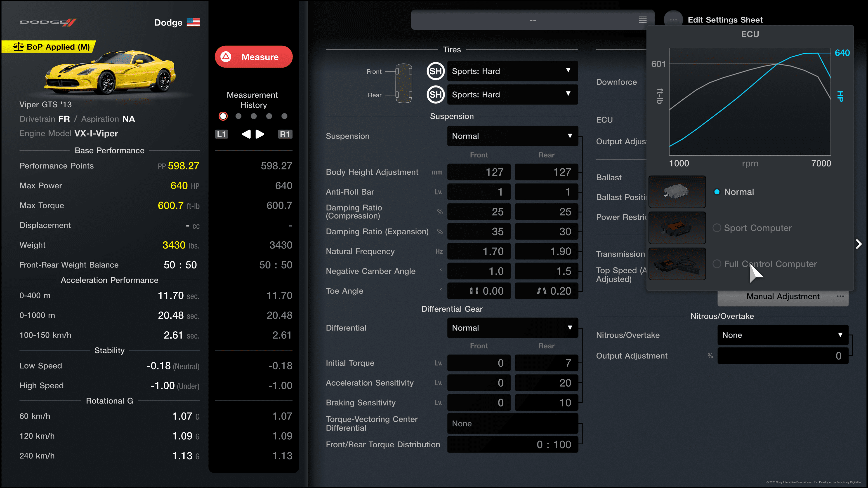Open the Nitrous/Overtake None dropdown
Viewport: 868px width, 488px height.
(x=783, y=335)
